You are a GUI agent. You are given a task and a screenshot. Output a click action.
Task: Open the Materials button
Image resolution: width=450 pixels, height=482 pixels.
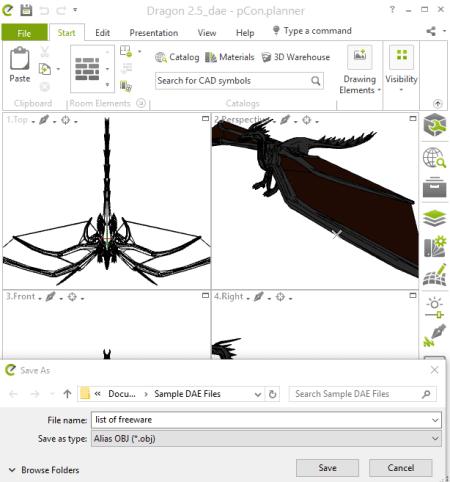coord(230,57)
